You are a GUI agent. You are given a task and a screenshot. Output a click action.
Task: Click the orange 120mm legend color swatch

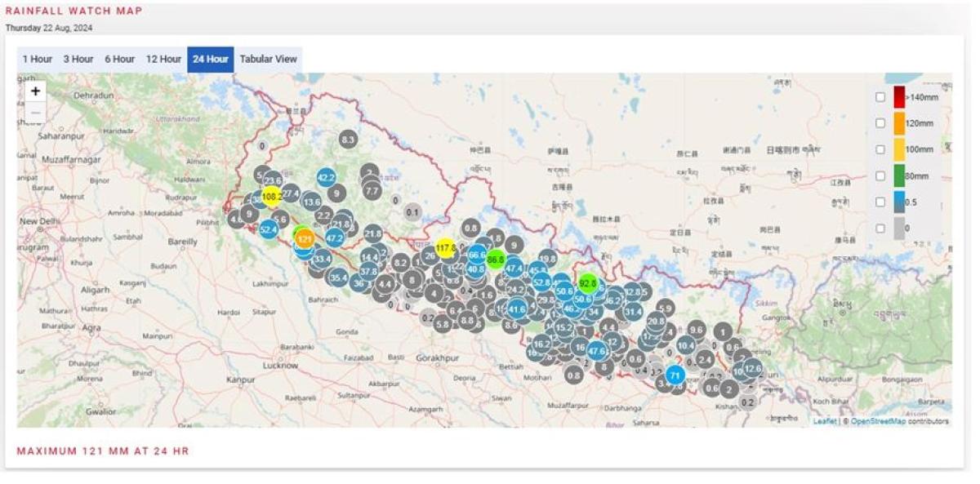point(899,123)
